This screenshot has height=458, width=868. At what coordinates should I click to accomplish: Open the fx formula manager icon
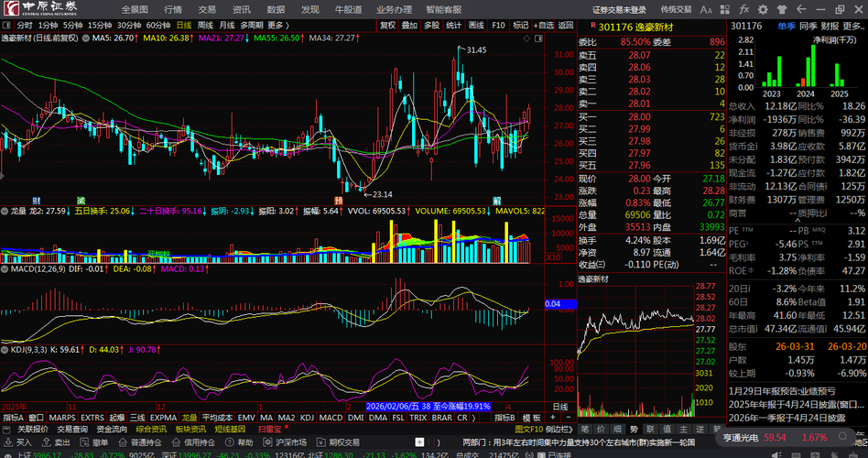point(743,9)
